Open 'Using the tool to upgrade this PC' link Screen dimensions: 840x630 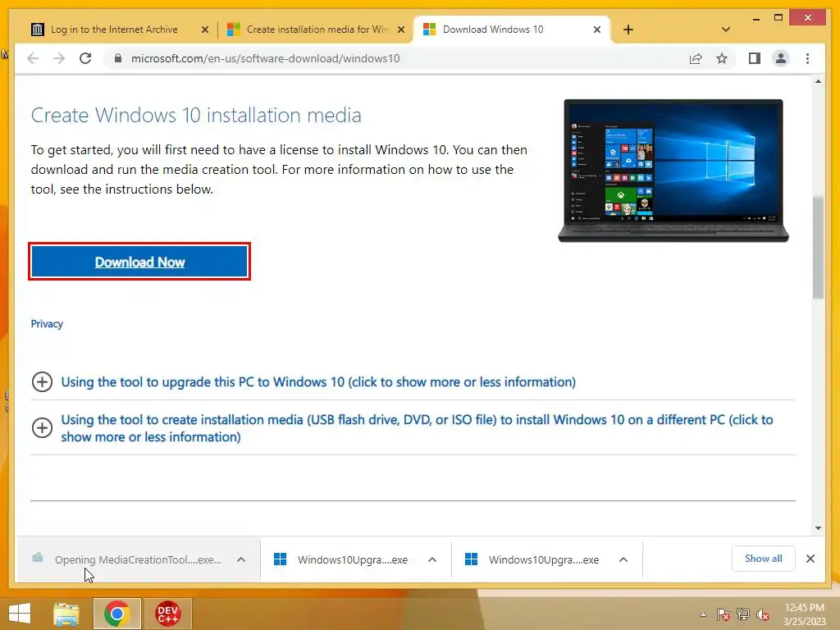tap(318, 382)
